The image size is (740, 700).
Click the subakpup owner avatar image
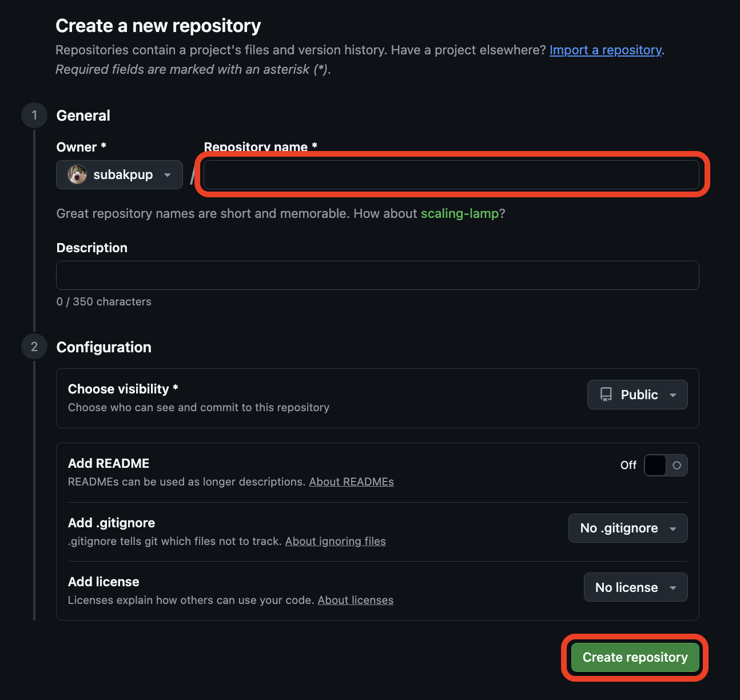point(77,174)
